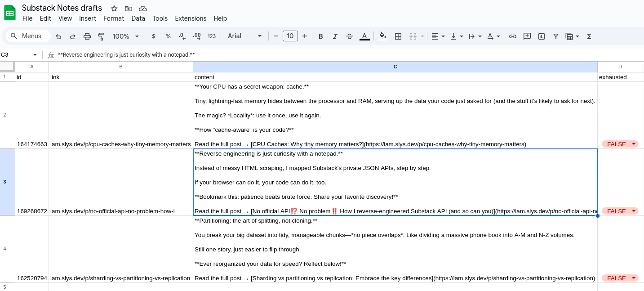The height and width of the screenshot is (291, 644).
Task: Toggle italic formatting
Action: click(335, 36)
